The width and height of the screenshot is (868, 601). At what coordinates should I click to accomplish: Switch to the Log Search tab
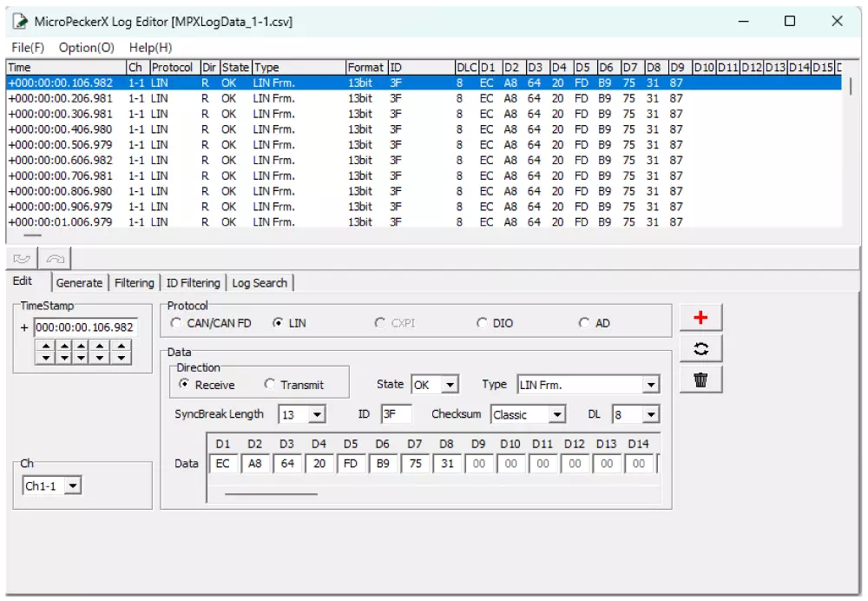coord(260,283)
